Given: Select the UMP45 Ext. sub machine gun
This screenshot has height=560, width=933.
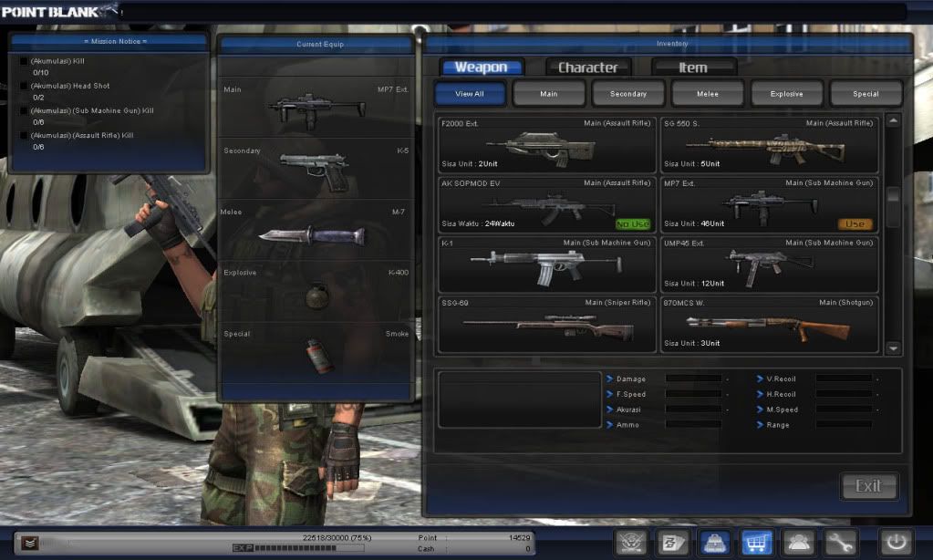Looking at the screenshot, I should (770, 264).
